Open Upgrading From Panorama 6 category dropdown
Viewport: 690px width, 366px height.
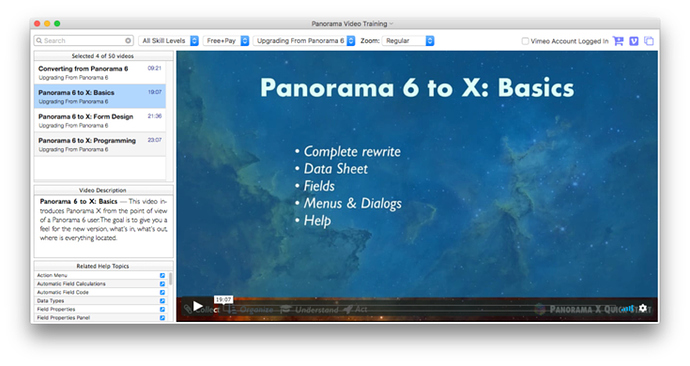coord(304,40)
